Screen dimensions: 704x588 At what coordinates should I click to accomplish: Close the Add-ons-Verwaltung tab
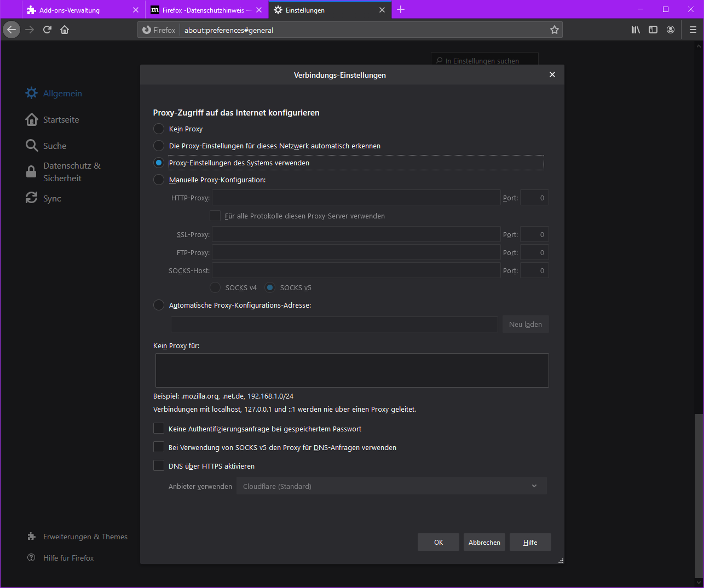click(136, 10)
